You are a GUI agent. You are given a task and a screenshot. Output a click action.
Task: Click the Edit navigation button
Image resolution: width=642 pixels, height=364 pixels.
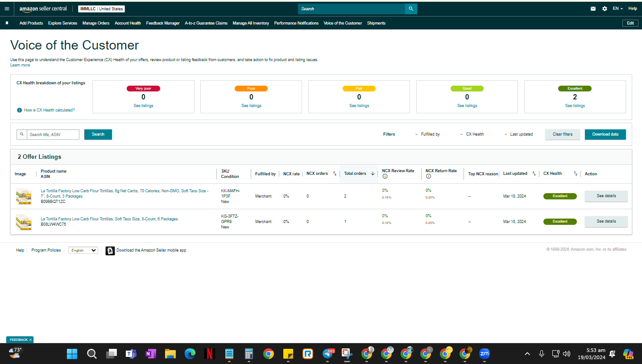pyautogui.click(x=630, y=23)
